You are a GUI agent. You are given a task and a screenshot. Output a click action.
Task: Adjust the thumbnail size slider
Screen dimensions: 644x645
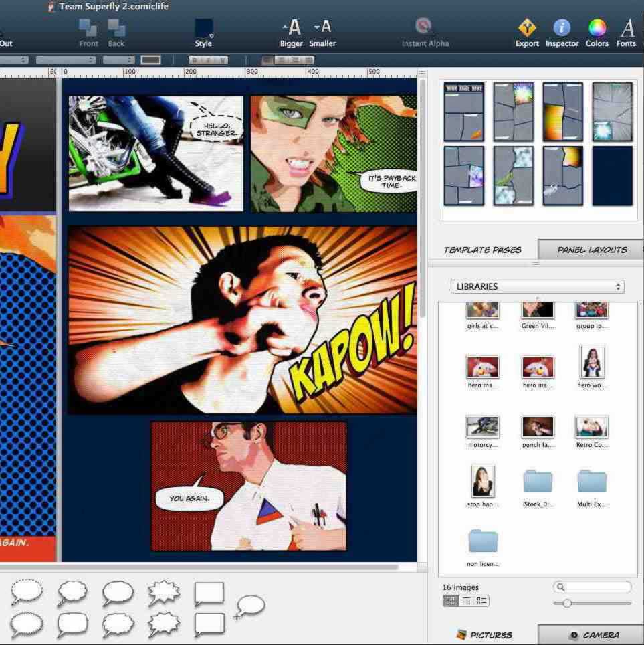pyautogui.click(x=567, y=603)
